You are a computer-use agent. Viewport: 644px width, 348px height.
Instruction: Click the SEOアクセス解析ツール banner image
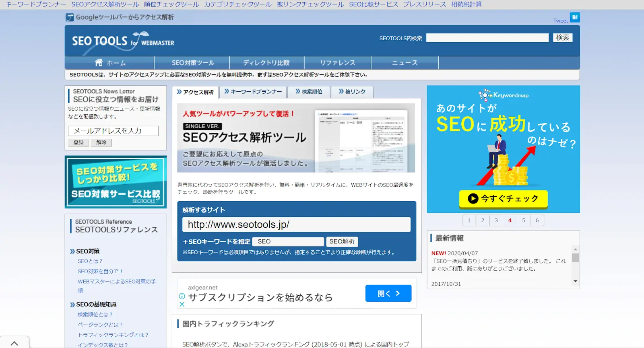[296, 138]
